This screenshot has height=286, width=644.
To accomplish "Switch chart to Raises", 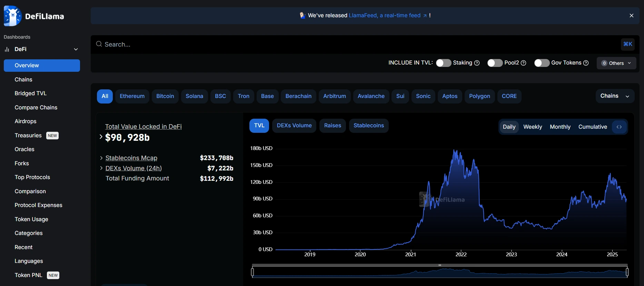I will (333, 126).
